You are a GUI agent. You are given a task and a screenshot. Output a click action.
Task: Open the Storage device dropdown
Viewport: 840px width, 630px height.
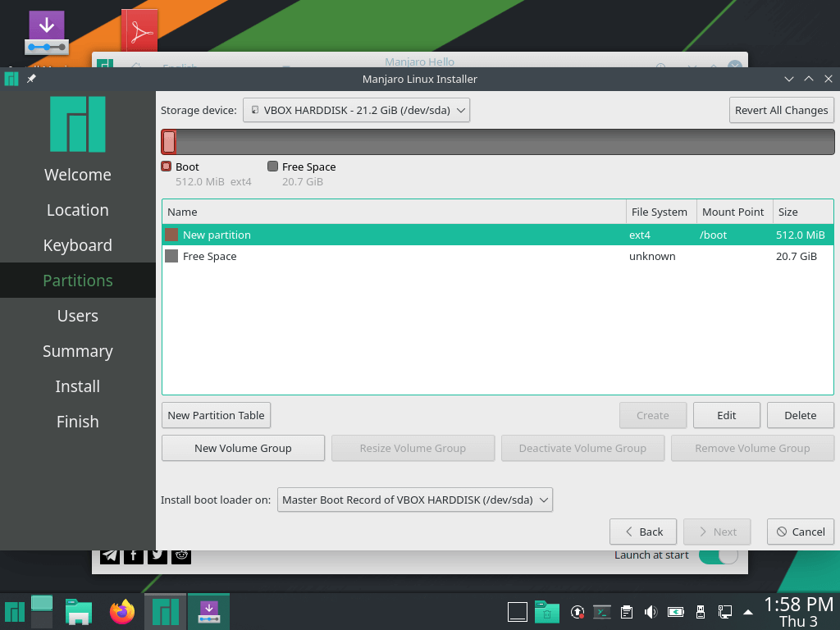click(356, 111)
